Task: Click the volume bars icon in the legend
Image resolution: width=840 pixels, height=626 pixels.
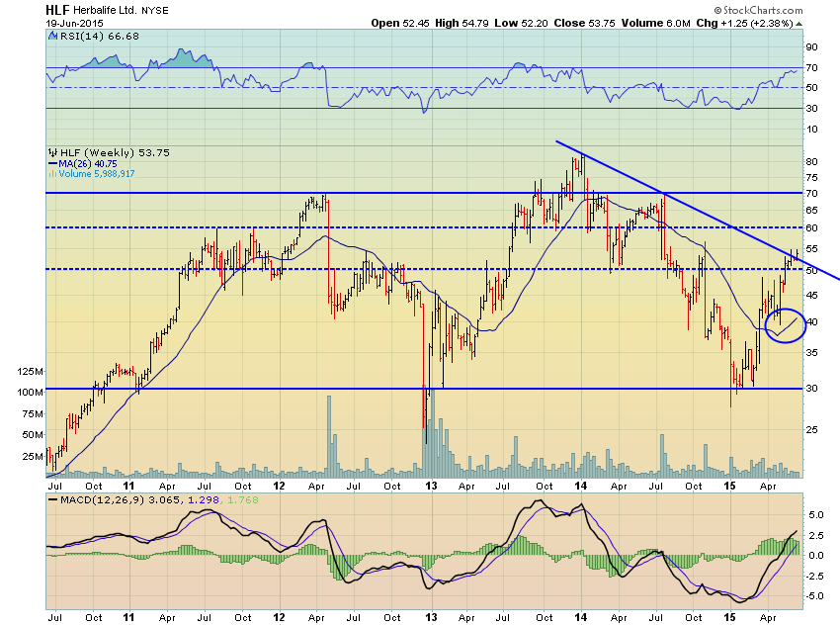Action: [x=52, y=174]
